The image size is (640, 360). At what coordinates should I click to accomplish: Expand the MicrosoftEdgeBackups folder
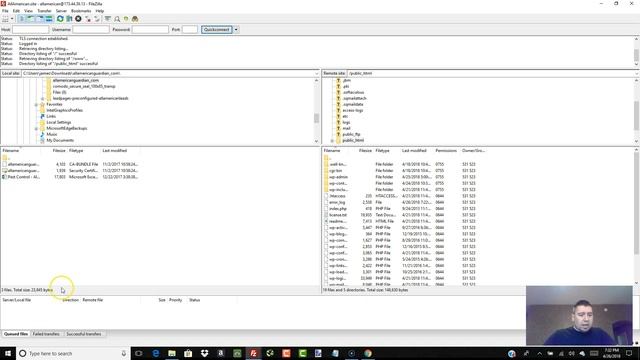(36, 129)
